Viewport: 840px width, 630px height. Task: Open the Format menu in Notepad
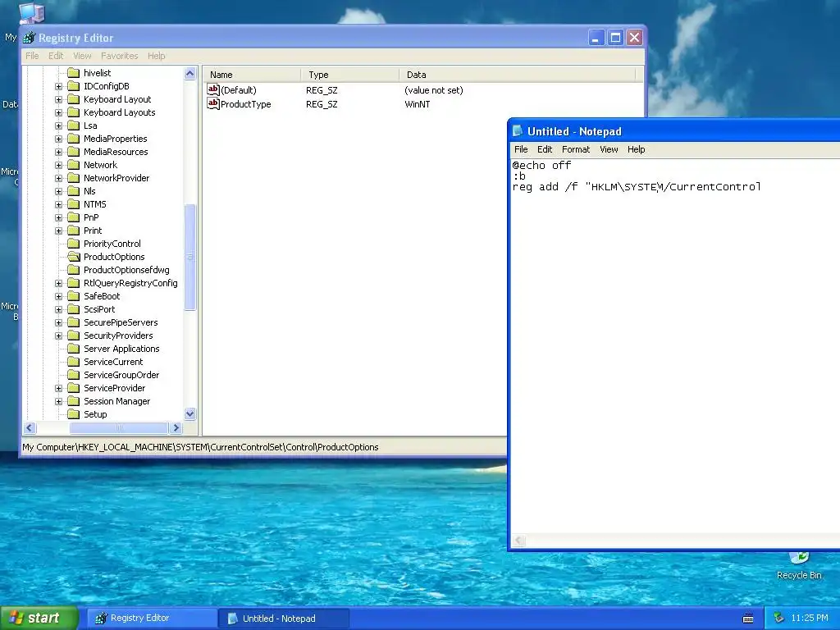pos(576,149)
